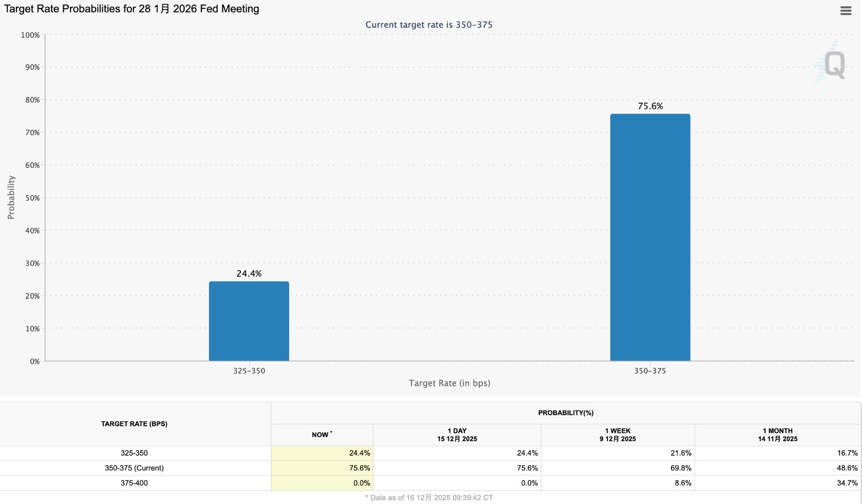Click the highlighted 75.6% NOW cell
Screen dimensions: 862x504
360,468
